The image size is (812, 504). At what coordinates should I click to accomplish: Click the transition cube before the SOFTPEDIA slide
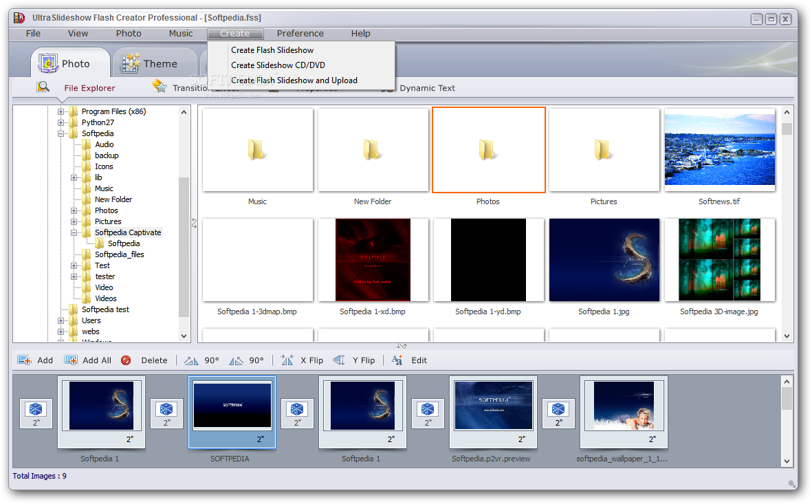(166, 409)
